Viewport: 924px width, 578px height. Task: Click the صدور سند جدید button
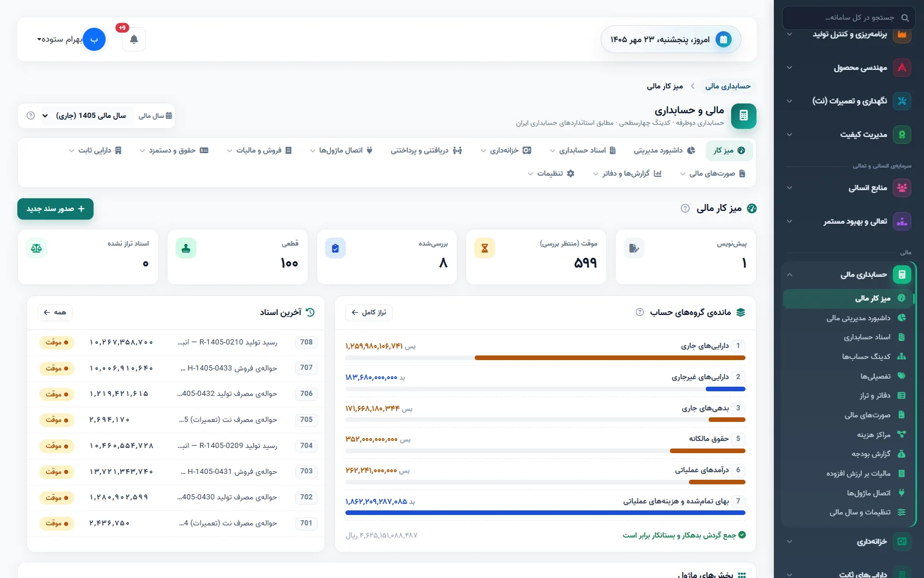tap(55, 209)
